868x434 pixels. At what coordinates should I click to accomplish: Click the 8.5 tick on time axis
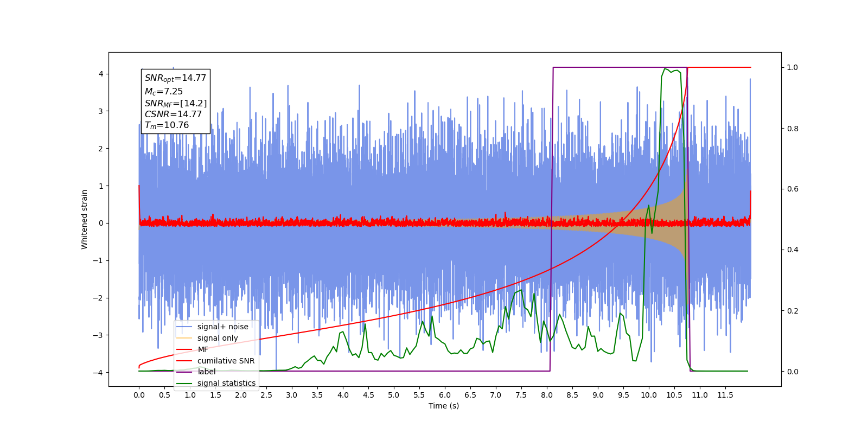(x=572, y=395)
